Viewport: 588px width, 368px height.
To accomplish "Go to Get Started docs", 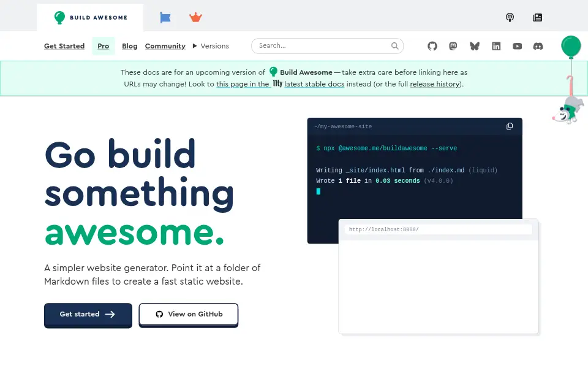I will point(64,46).
